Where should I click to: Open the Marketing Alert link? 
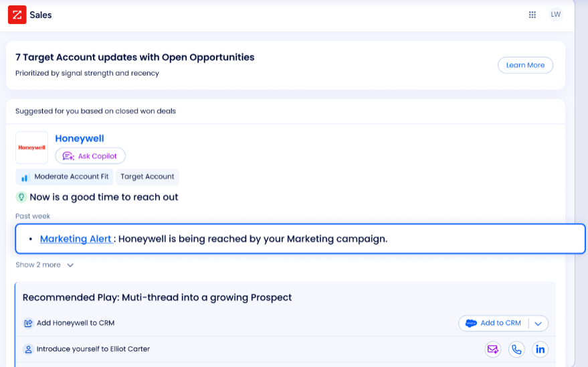point(76,239)
